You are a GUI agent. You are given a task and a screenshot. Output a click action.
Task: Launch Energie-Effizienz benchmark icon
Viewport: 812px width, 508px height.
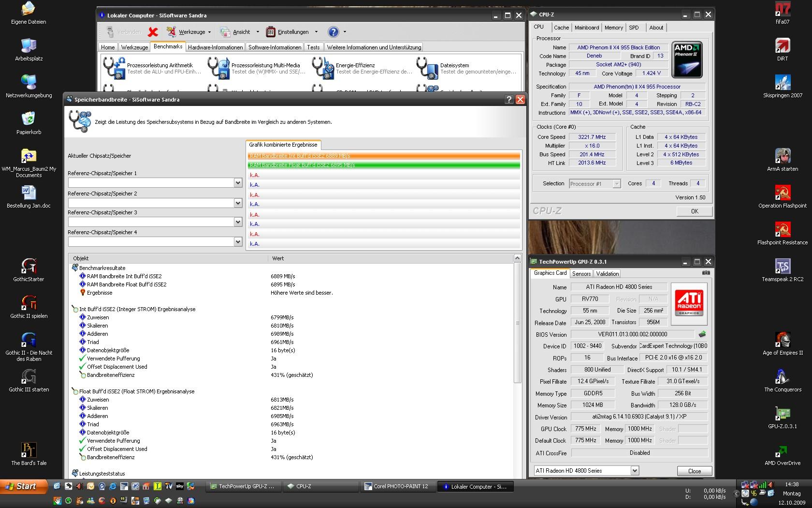click(x=323, y=68)
